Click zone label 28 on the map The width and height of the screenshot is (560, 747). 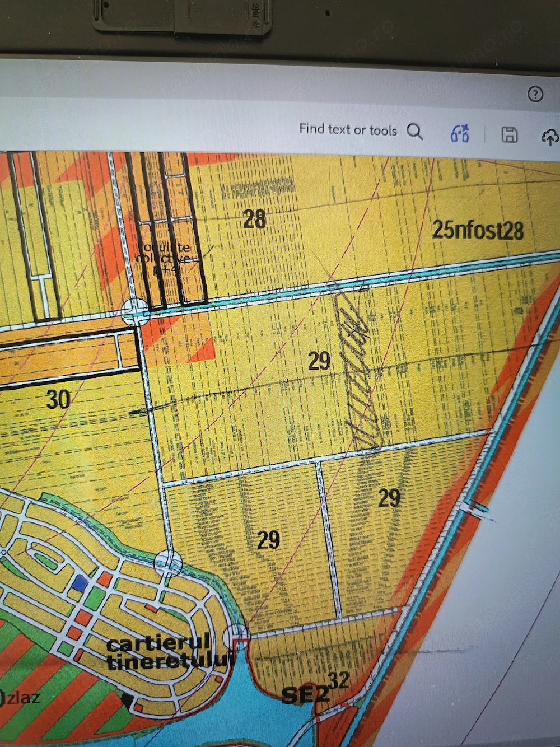[x=254, y=219]
